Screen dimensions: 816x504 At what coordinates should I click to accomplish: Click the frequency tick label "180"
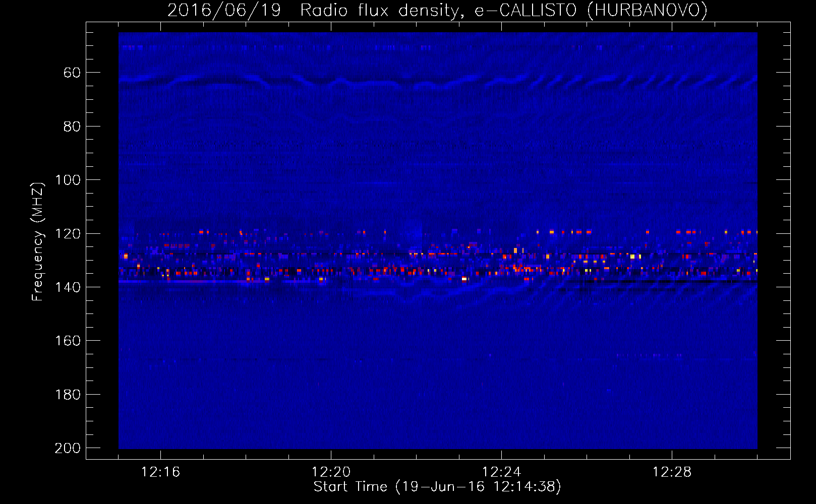point(68,395)
